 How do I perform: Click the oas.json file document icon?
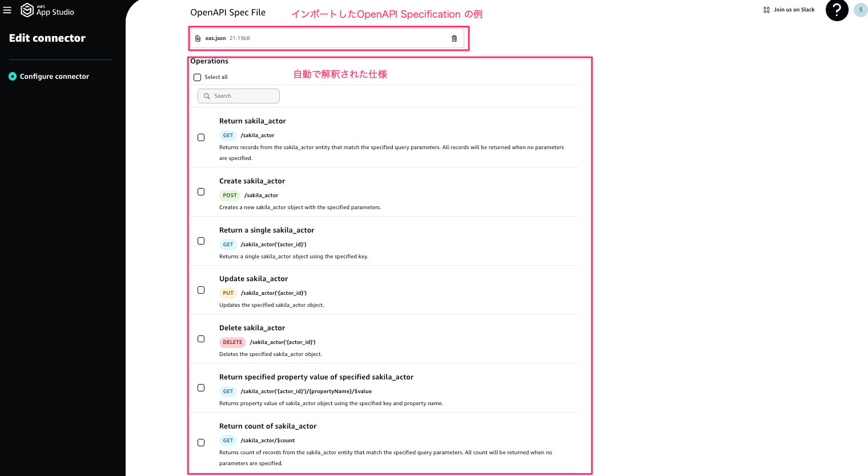click(198, 38)
